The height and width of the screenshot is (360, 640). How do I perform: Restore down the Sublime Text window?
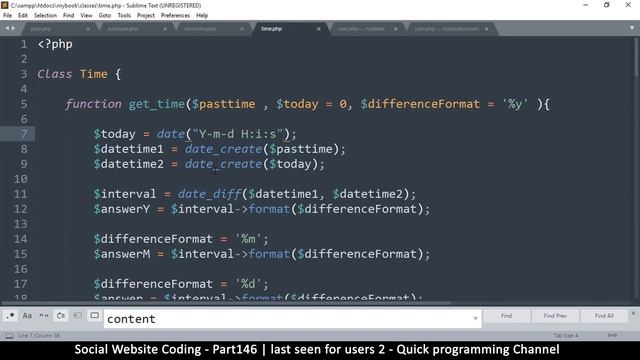(607, 5)
